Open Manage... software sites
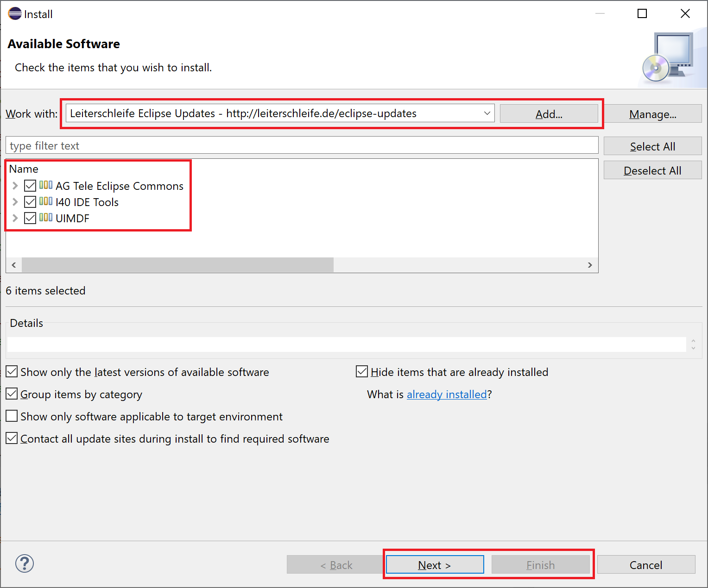Viewport: 708px width, 588px height. [652, 114]
